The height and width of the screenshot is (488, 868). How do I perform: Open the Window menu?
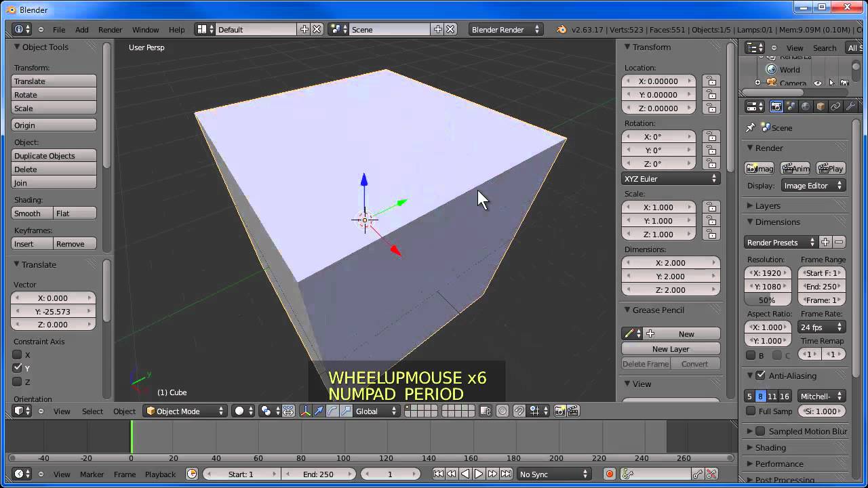pos(145,30)
